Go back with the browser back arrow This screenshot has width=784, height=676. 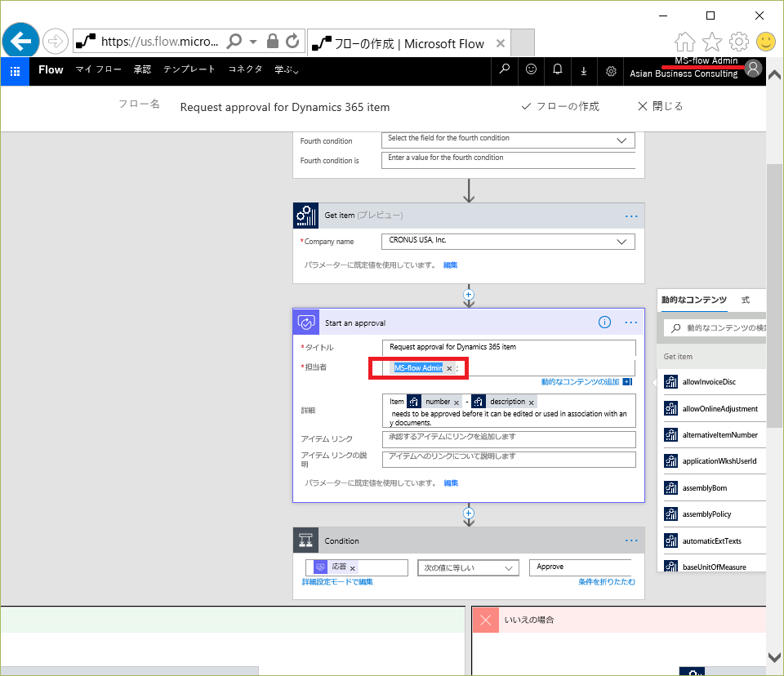[21, 41]
